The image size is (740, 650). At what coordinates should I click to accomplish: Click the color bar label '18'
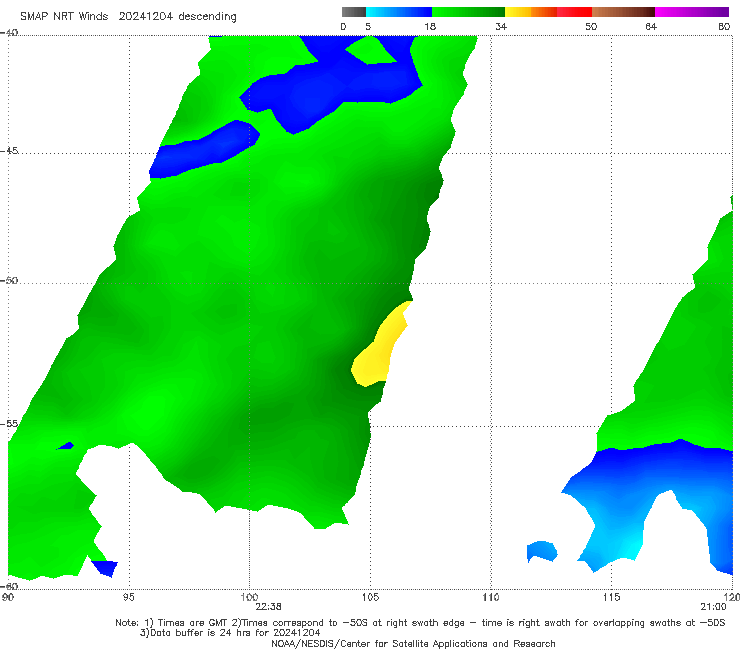pyautogui.click(x=430, y=26)
